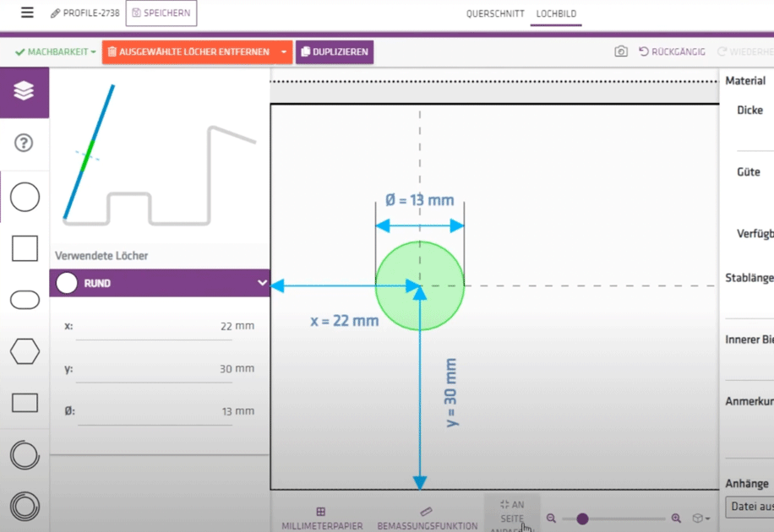Click the x position input field

click(x=154, y=326)
